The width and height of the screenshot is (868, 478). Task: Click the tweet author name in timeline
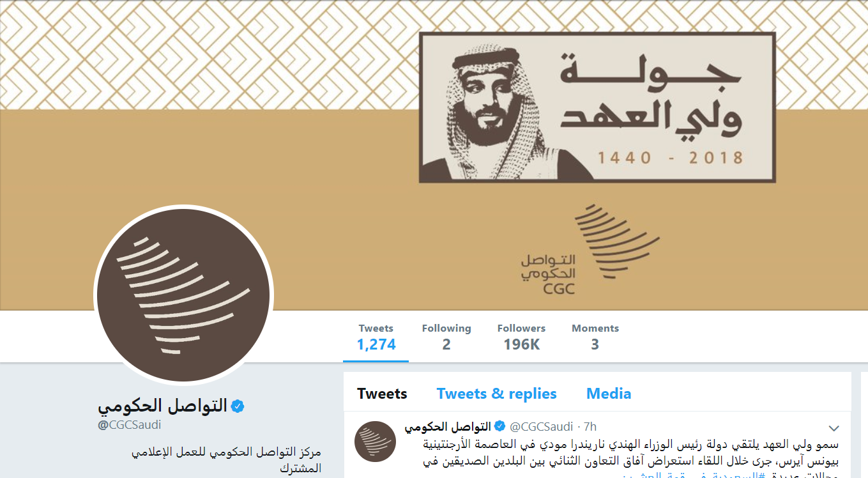pos(448,426)
